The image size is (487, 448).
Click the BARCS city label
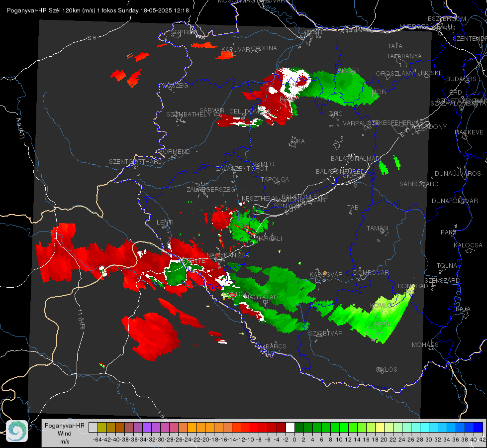[x=276, y=346]
